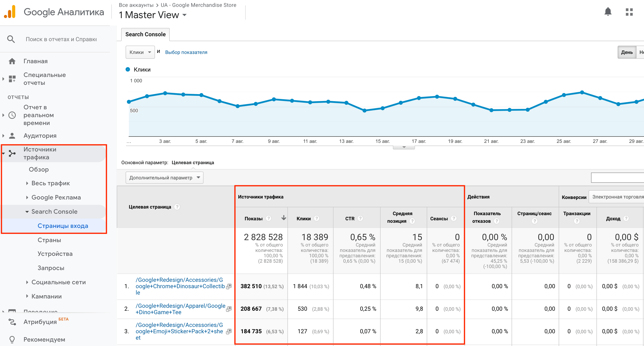Click search field Поиск в отчетах и Справке

[x=61, y=39]
